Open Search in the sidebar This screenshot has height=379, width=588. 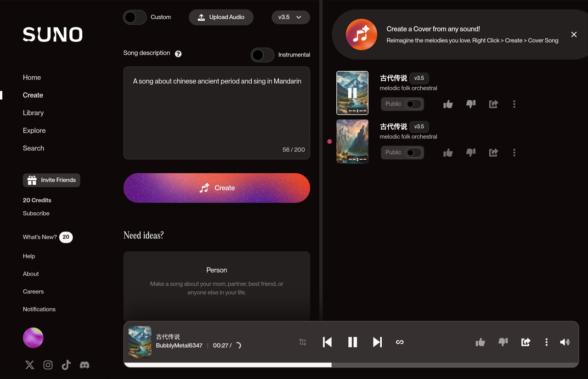(34, 148)
